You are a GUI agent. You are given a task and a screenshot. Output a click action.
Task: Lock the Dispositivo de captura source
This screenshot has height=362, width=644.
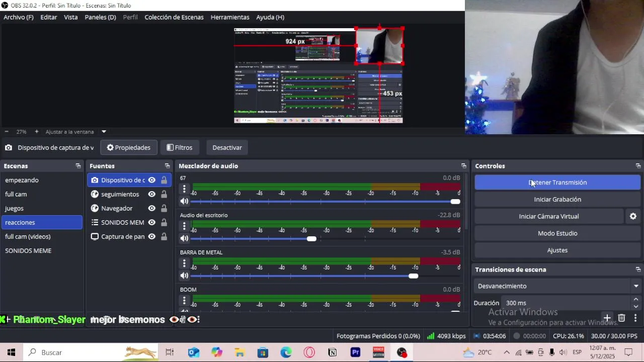coord(164,180)
